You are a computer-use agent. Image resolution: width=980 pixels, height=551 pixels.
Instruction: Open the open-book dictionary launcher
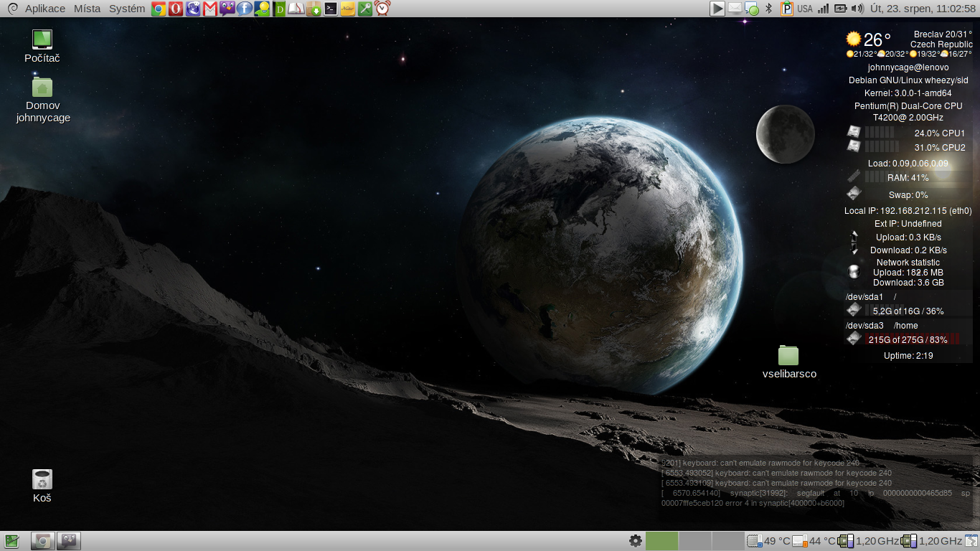296,9
